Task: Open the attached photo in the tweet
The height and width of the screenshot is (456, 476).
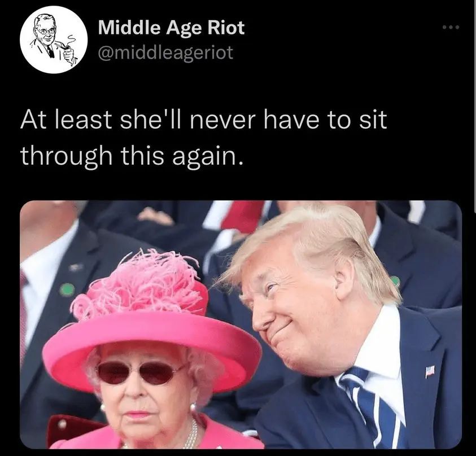Action: (x=241, y=325)
